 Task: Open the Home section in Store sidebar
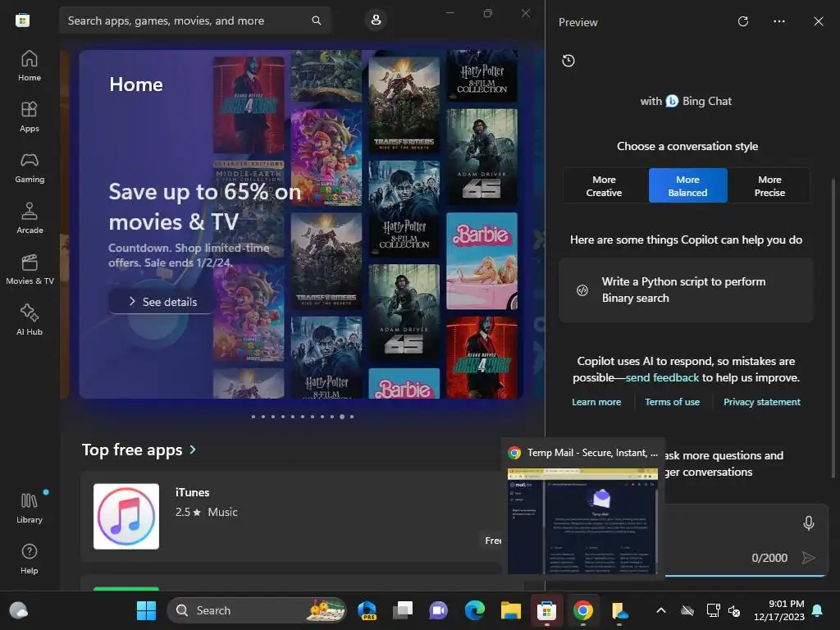click(x=30, y=66)
